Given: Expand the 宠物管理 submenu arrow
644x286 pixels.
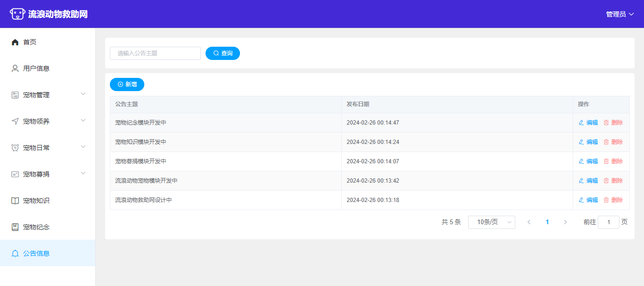Looking at the screenshot, I should pos(83,94).
